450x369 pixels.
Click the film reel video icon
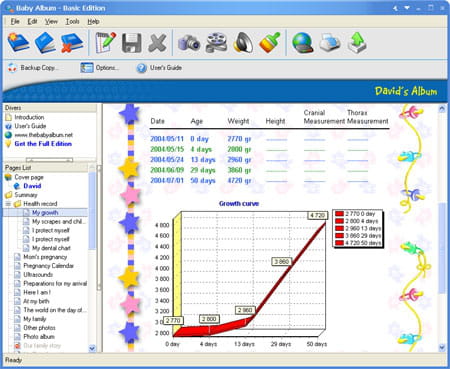[216, 42]
